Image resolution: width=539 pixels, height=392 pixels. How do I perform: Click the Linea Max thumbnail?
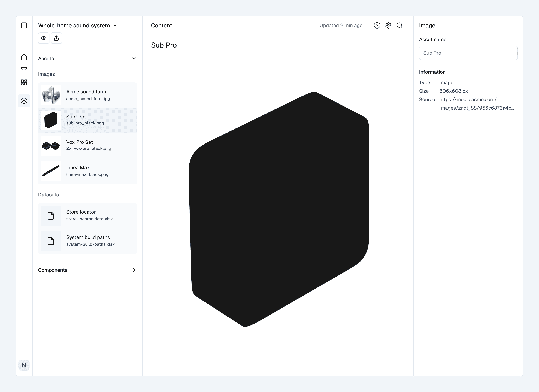(x=51, y=171)
